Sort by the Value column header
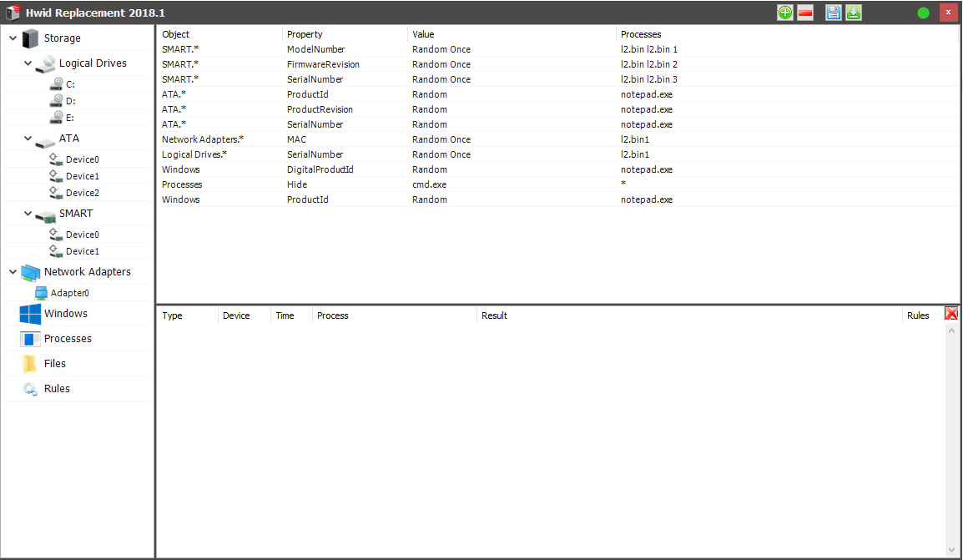963x560 pixels. click(423, 34)
